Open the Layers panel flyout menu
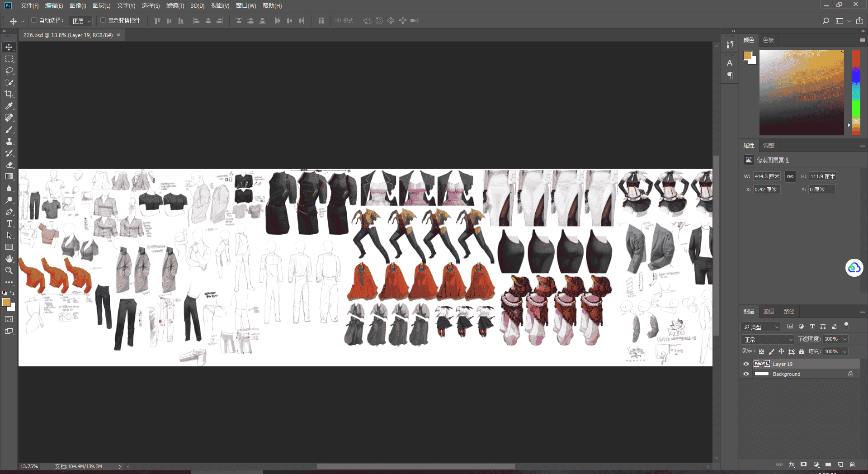 pyautogui.click(x=863, y=312)
